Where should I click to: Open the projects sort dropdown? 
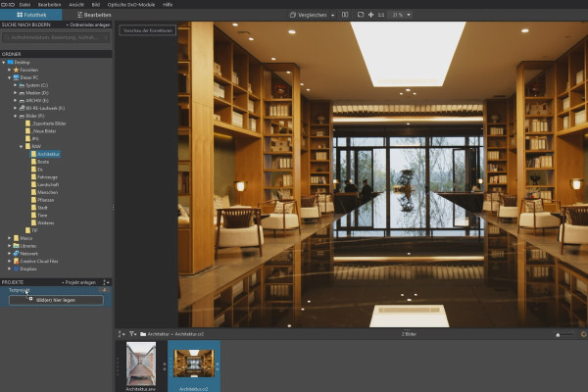[x=106, y=282]
